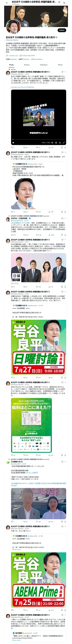The width and height of the screenshot is (72, 644).
Task: Open more menu on Aug 3 post
Action: point(65,152)
